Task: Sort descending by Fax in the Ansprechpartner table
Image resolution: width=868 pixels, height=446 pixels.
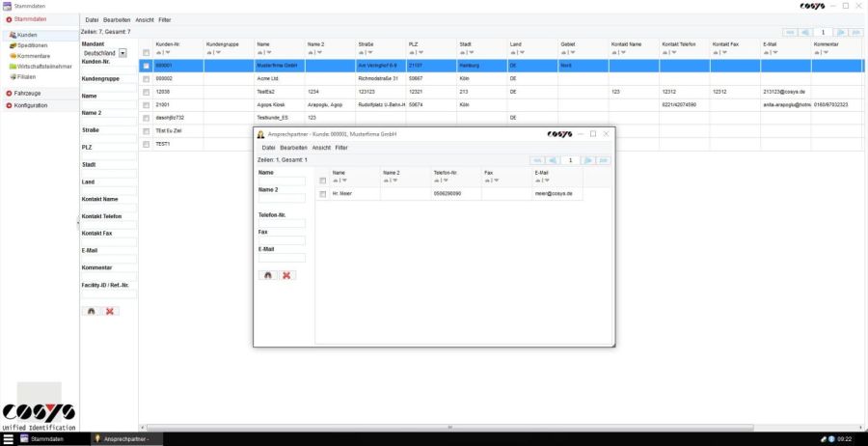Action: [496, 181]
